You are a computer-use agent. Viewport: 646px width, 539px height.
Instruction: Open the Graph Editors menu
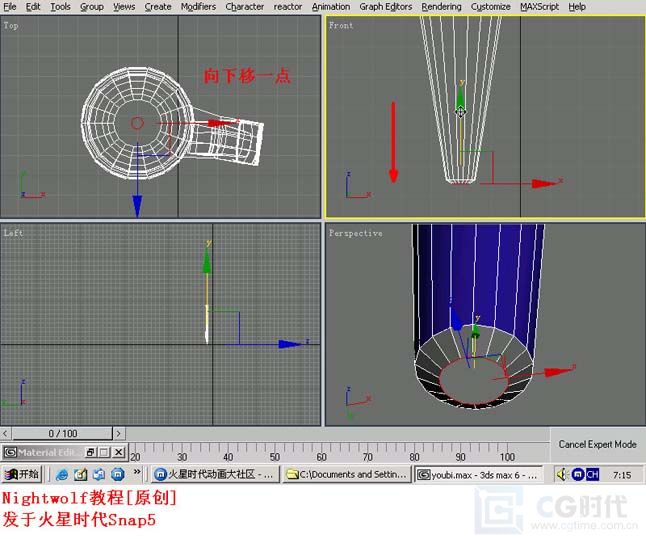coord(386,7)
